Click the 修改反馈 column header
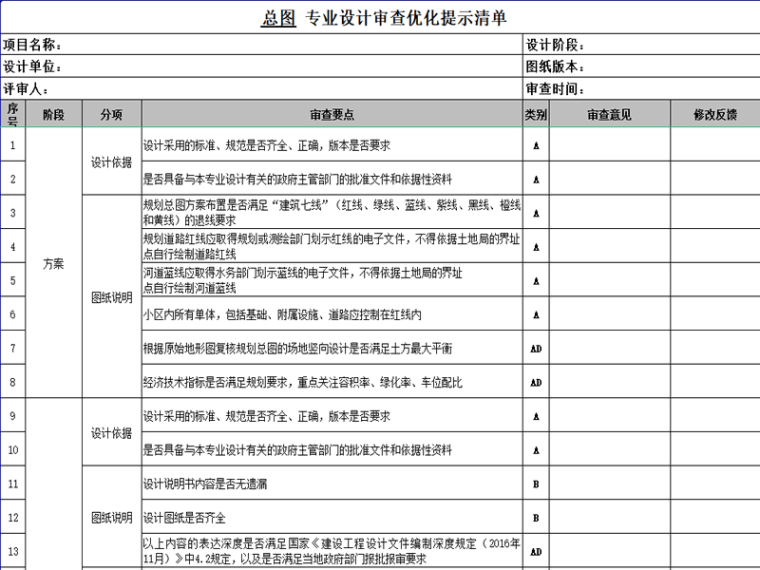 [x=714, y=114]
